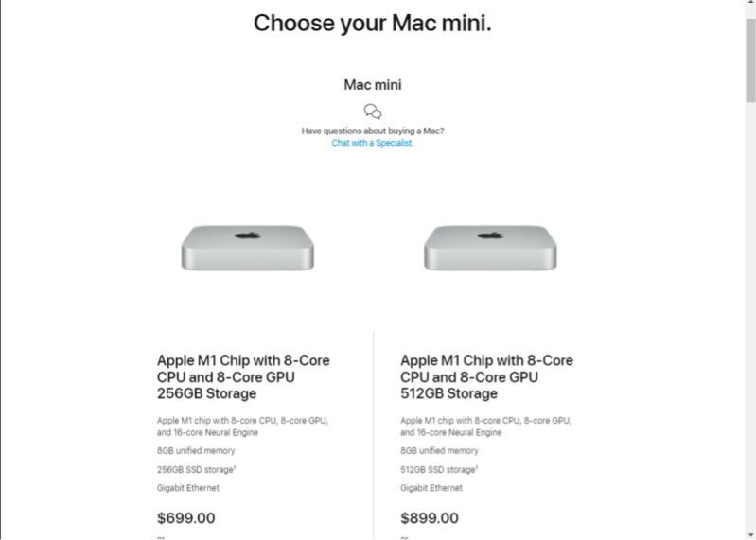Click "8GB unified memory" under the 256GB model
This screenshot has width=756, height=540.
pyautogui.click(x=197, y=451)
